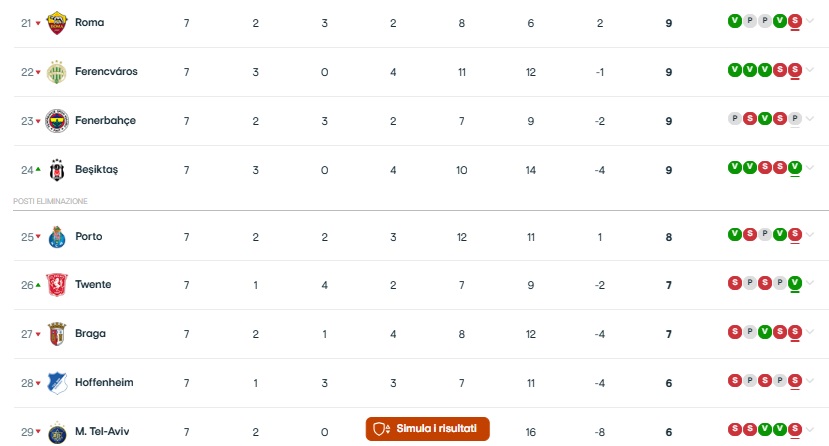Open the Ferencváros team link

point(106,71)
